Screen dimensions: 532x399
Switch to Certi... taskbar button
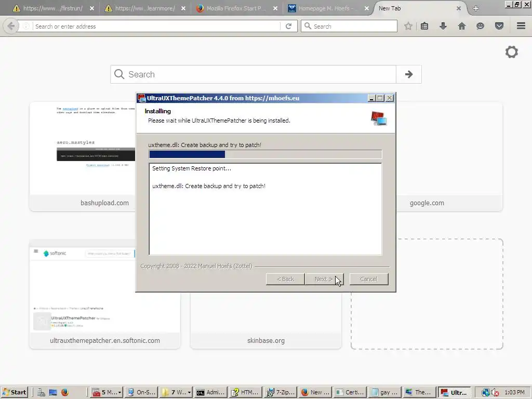point(350,392)
